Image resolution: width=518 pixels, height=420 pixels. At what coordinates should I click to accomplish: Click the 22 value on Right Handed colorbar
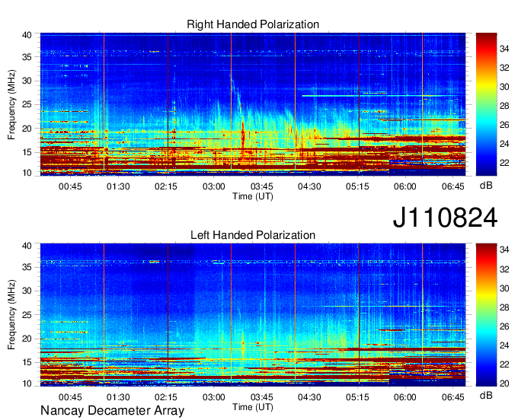click(504, 163)
